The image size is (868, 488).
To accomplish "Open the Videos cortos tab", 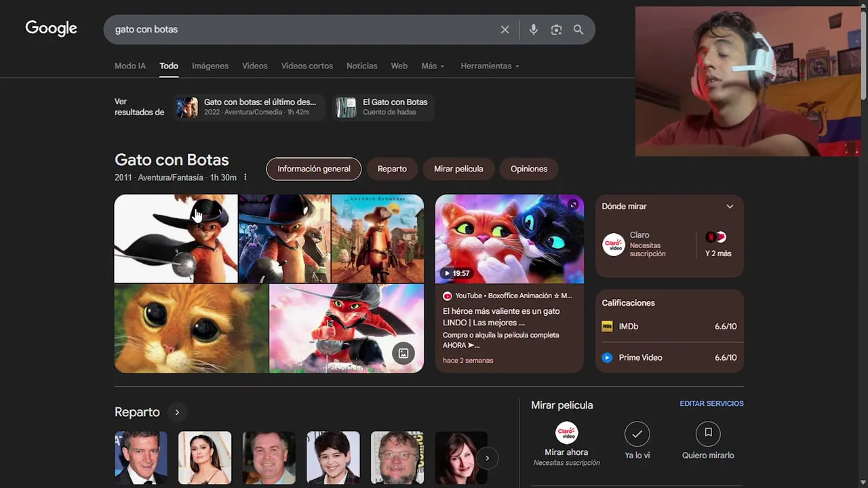I will (x=307, y=66).
